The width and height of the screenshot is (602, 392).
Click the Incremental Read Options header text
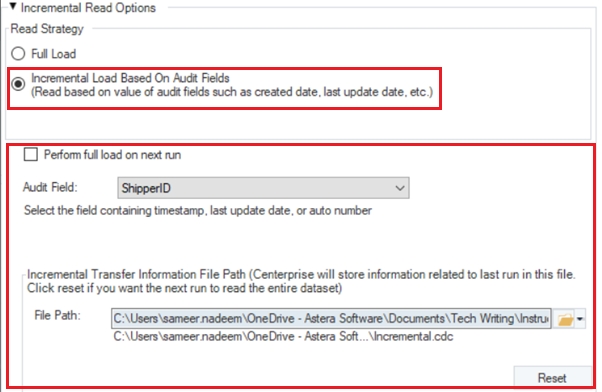click(88, 8)
